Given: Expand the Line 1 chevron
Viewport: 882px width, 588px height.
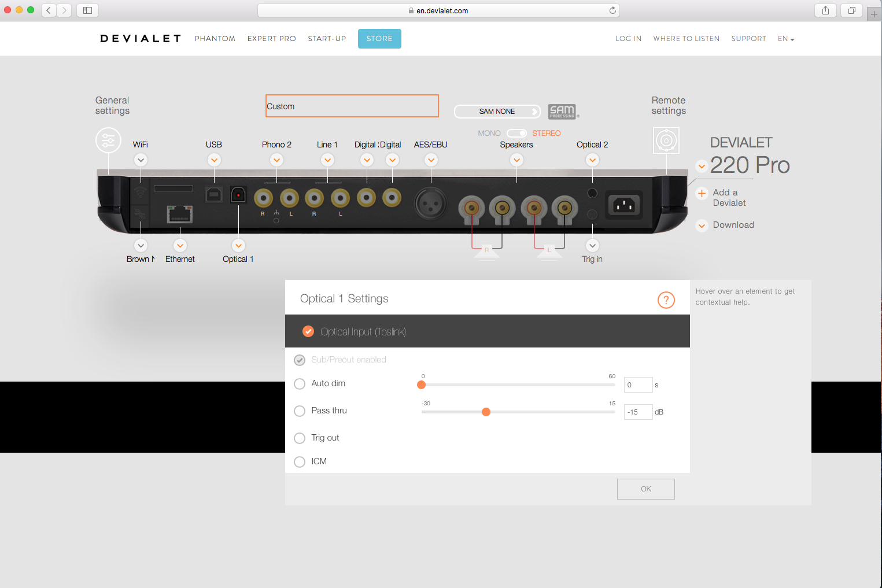Looking at the screenshot, I should [327, 160].
